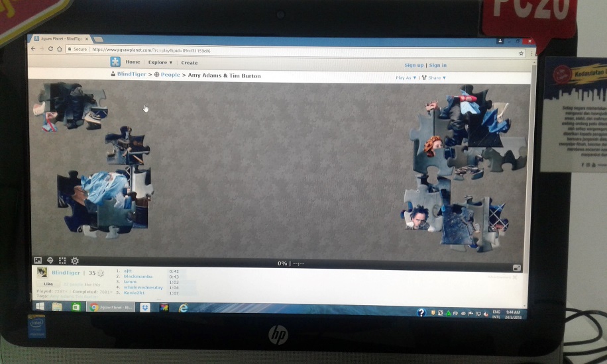The width and height of the screenshot is (607, 364).
Task: Open Dropbox from the taskbar
Action: point(145,308)
